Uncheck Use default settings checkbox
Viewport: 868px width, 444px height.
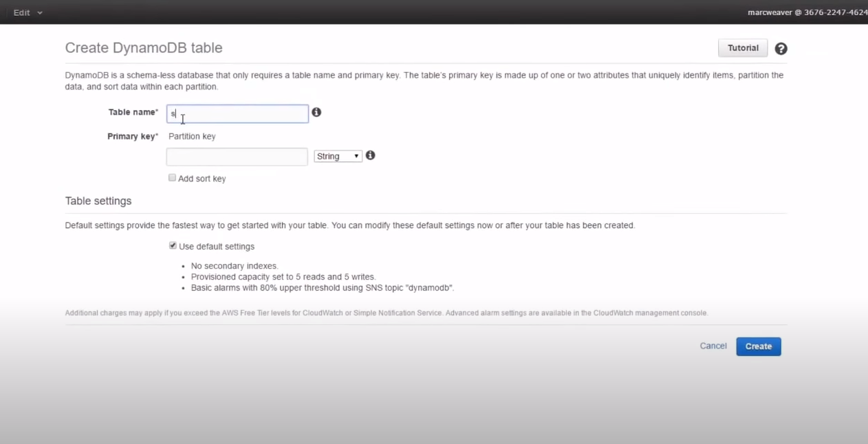pos(173,245)
